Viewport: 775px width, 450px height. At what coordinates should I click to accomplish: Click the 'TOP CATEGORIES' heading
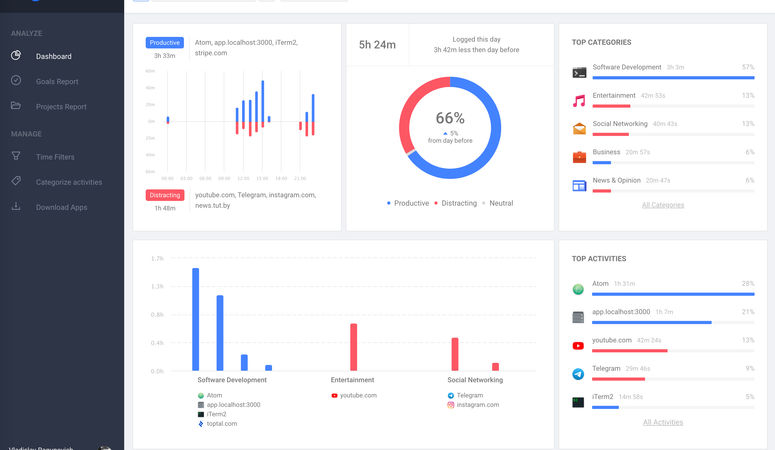pos(602,42)
